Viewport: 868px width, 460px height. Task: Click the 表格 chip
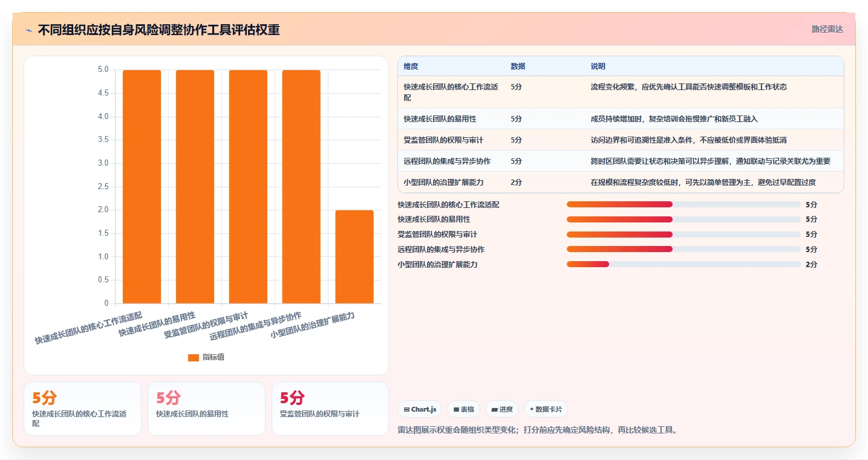click(463, 409)
